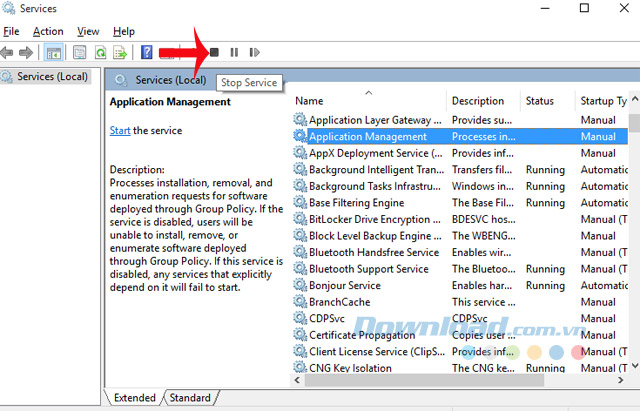This screenshot has width=640, height=411.
Task: Select Block Level Backup Engine row
Action: (460, 236)
